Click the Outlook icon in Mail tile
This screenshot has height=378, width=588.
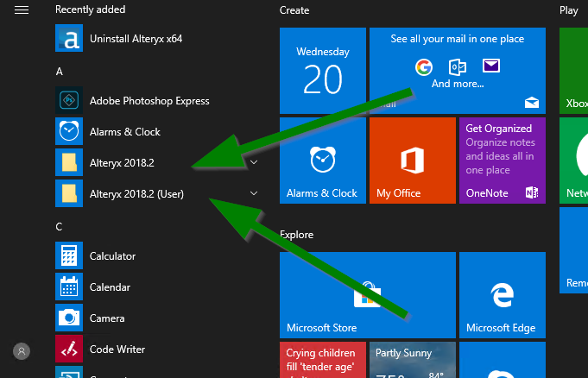tap(458, 67)
